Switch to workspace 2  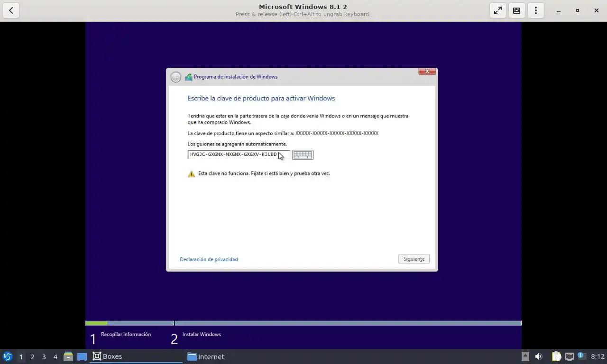click(32, 356)
